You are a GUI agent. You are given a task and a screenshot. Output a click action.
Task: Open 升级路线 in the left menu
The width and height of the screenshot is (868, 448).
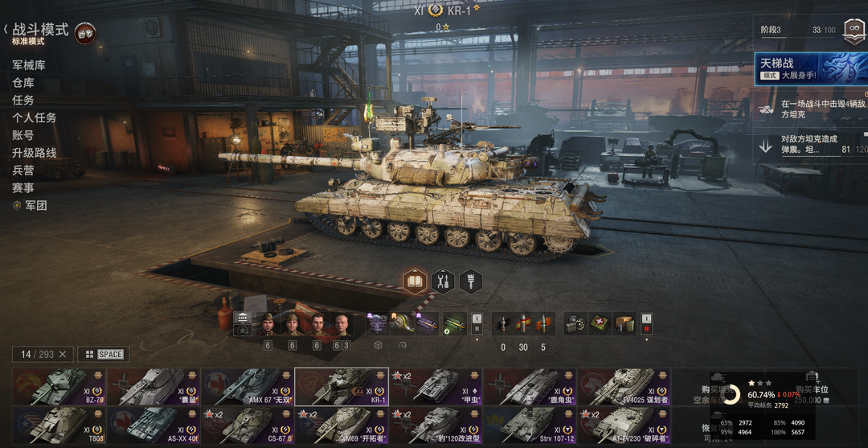pos(35,153)
